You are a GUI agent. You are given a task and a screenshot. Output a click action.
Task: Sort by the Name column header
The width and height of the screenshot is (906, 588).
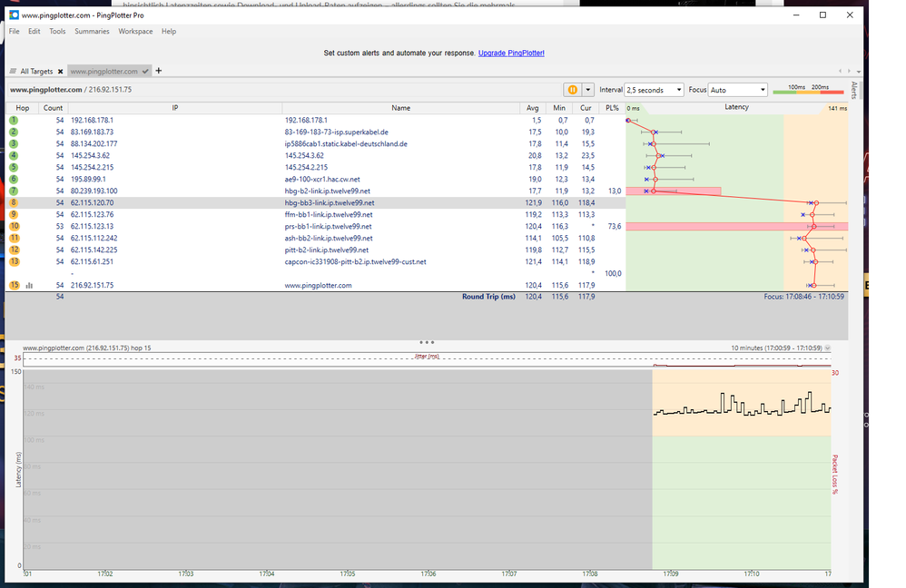401,107
